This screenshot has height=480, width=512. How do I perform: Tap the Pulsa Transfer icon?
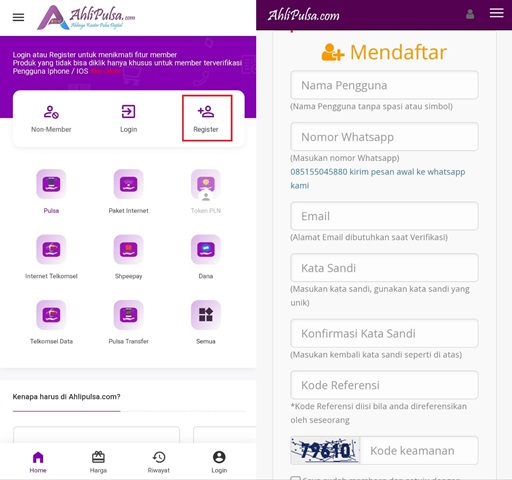128,315
